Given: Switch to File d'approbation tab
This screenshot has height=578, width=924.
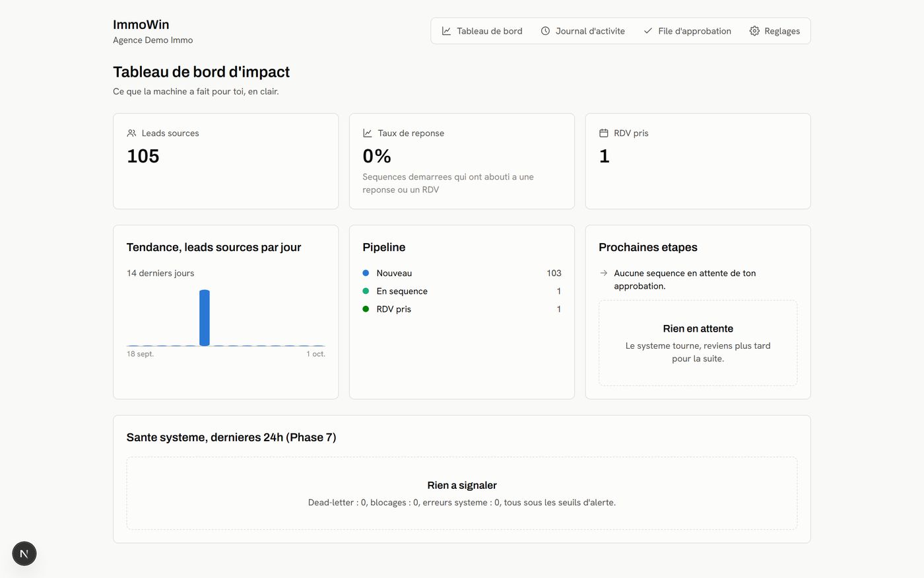Looking at the screenshot, I should pos(687,31).
